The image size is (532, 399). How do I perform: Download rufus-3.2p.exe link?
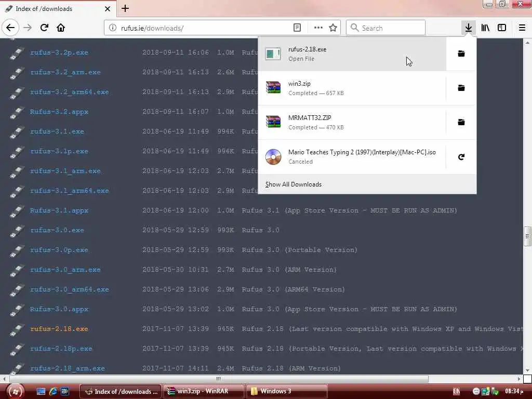[x=59, y=52]
